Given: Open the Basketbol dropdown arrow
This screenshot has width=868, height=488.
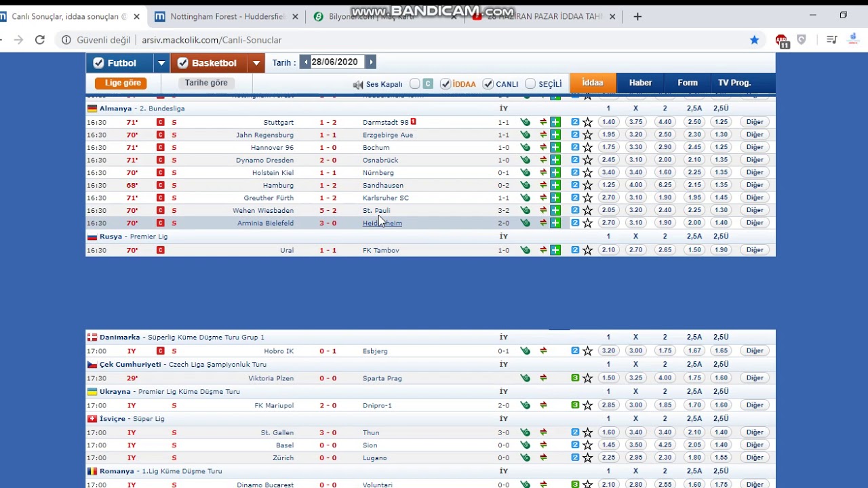Looking at the screenshot, I should pos(256,63).
